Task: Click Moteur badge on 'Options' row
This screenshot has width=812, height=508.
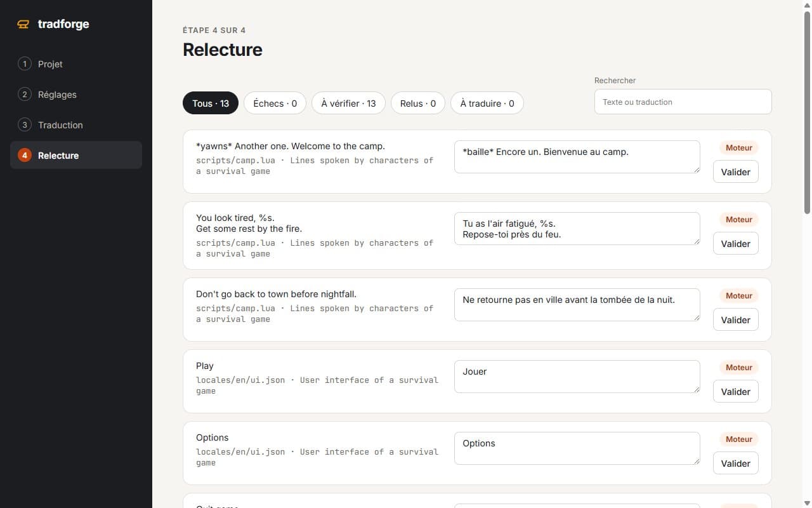Action: click(x=739, y=439)
